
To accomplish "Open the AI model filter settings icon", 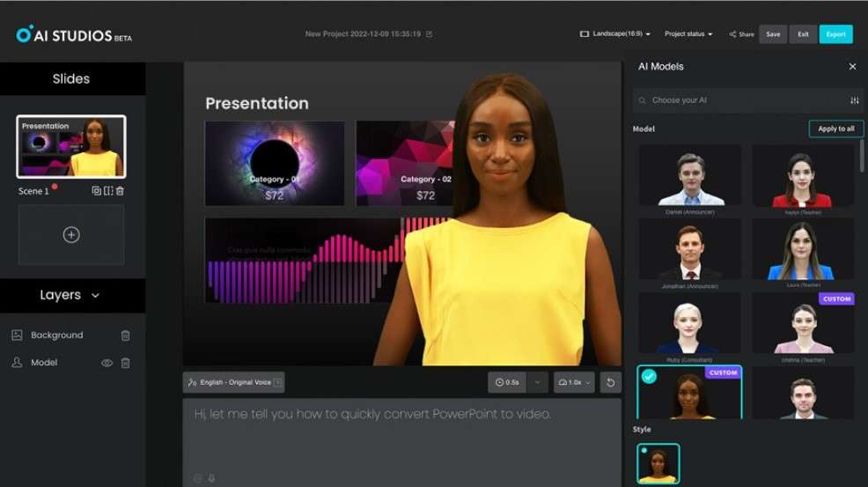I will 855,100.
